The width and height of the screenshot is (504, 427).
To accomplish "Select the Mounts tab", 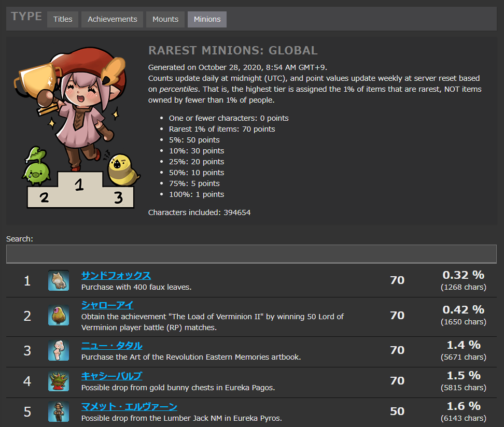I will point(165,19).
